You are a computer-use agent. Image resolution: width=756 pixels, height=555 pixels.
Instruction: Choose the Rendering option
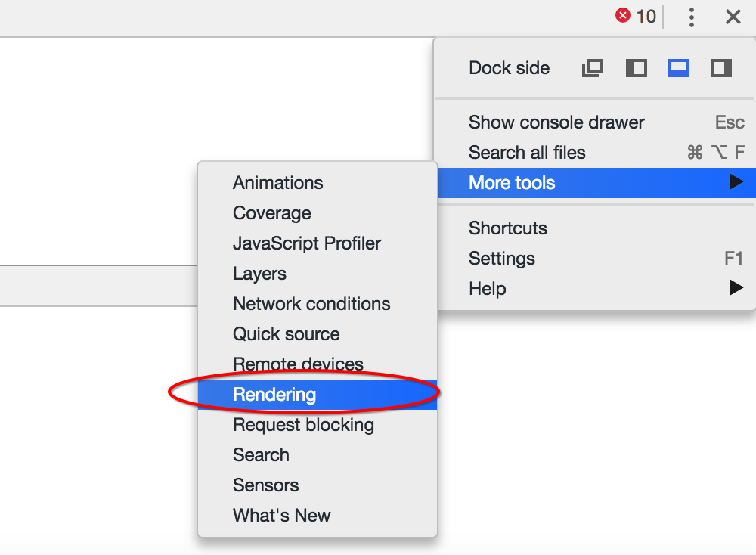point(274,395)
